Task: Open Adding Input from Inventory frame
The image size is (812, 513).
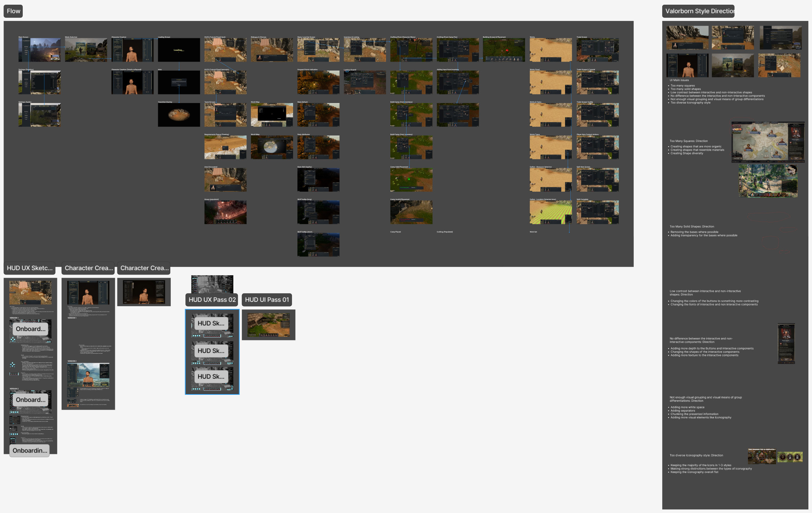Action: 458,82
